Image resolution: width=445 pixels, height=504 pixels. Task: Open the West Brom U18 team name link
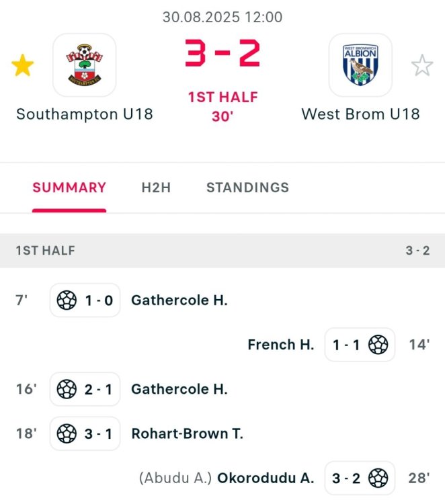pos(360,114)
